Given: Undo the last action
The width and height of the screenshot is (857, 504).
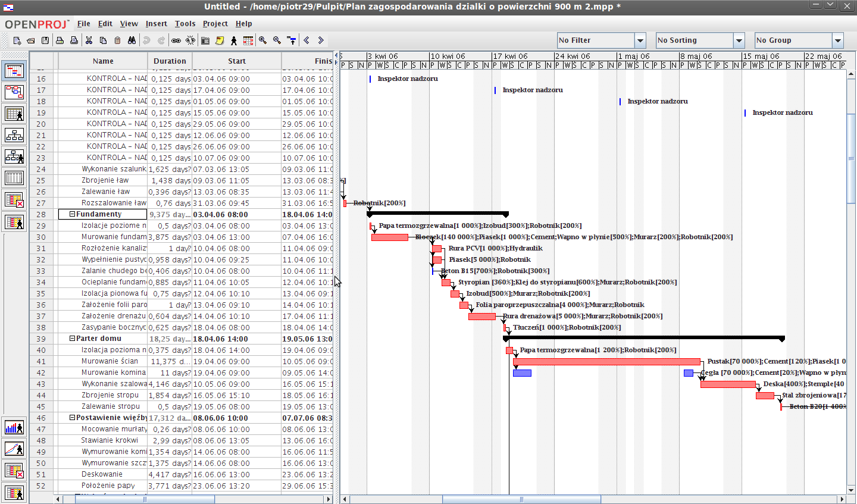Looking at the screenshot, I should click(146, 40).
